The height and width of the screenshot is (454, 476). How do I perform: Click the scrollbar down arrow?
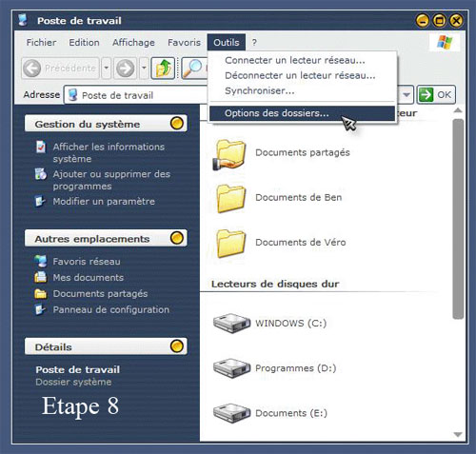point(458,434)
